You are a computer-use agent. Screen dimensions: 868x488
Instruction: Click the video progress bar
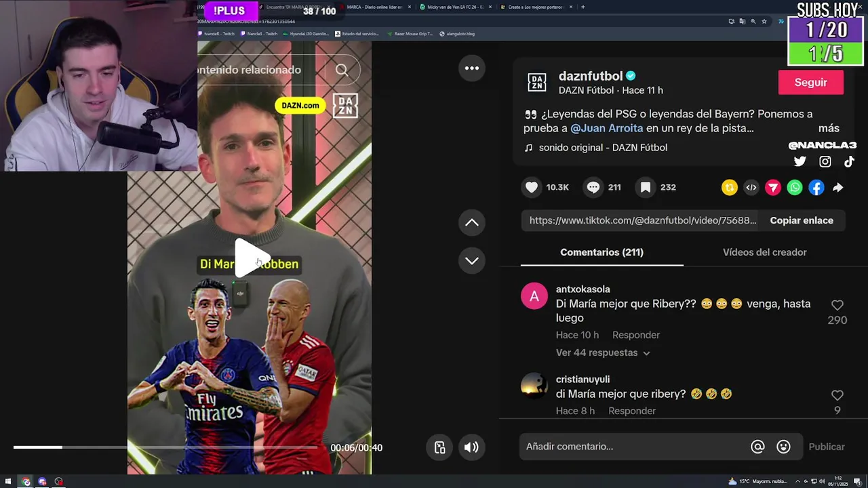click(165, 447)
